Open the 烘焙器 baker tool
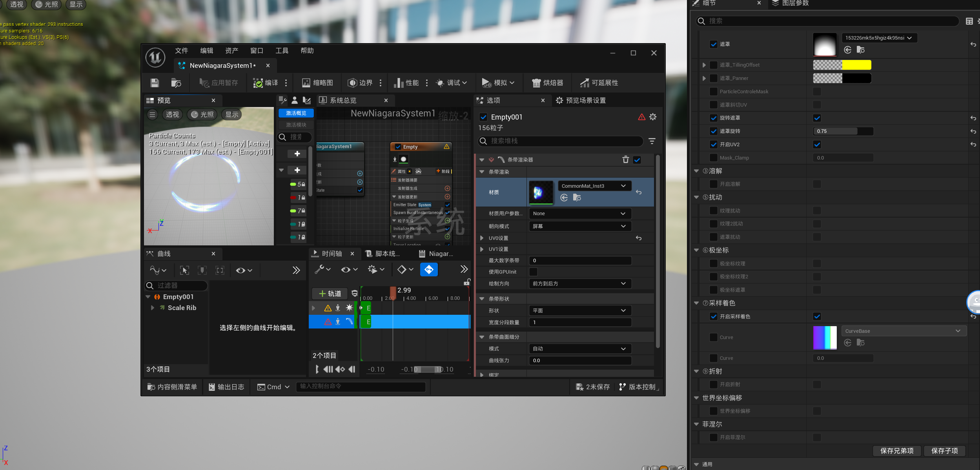980x470 pixels. click(547, 83)
